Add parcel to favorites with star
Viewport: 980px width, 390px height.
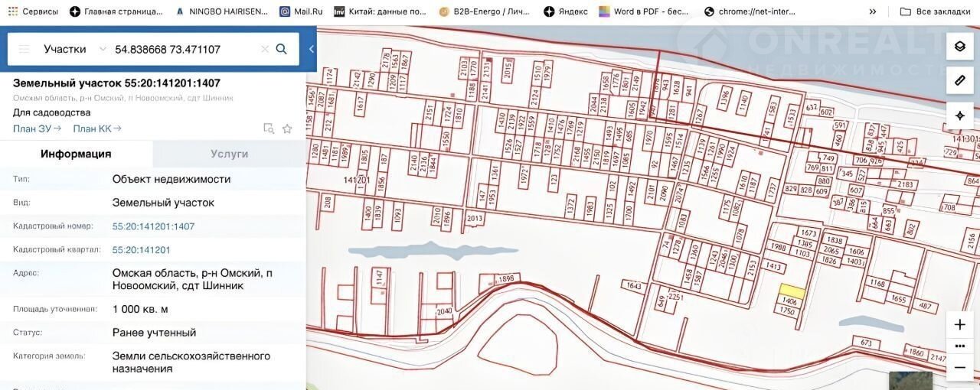tap(287, 128)
